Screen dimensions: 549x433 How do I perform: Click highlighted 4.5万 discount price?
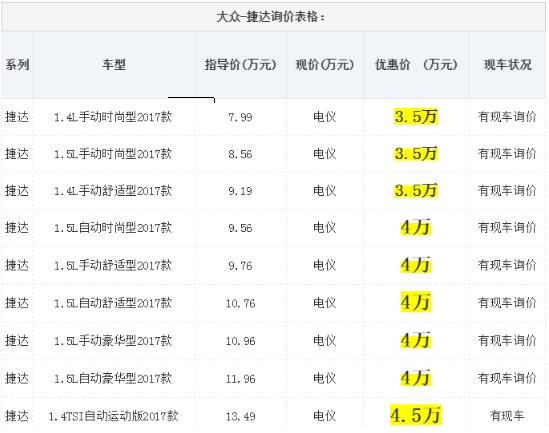point(416,415)
